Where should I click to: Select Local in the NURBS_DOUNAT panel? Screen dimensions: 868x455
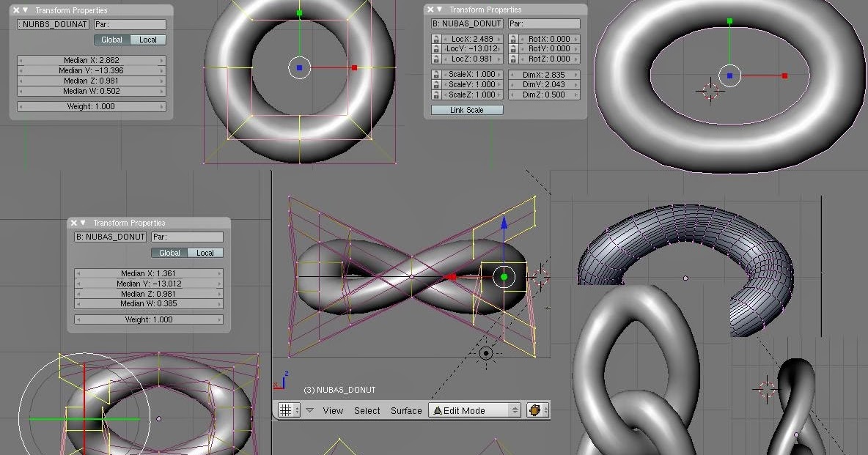(148, 40)
